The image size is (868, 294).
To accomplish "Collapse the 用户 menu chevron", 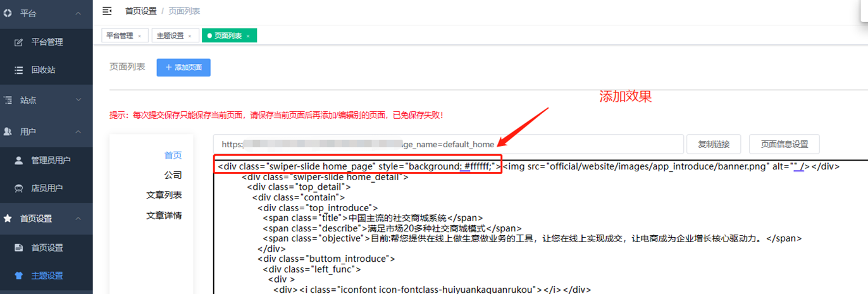I will click(x=78, y=132).
